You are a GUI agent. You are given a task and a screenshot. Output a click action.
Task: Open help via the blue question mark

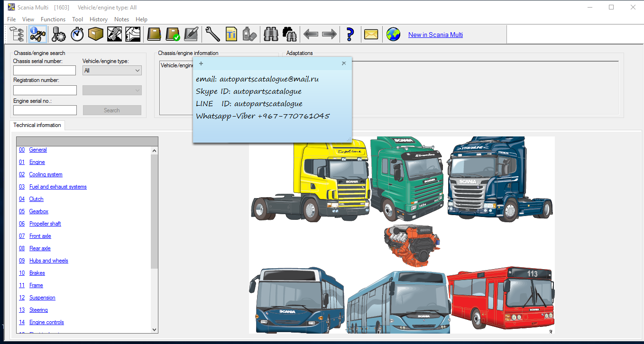(x=350, y=34)
